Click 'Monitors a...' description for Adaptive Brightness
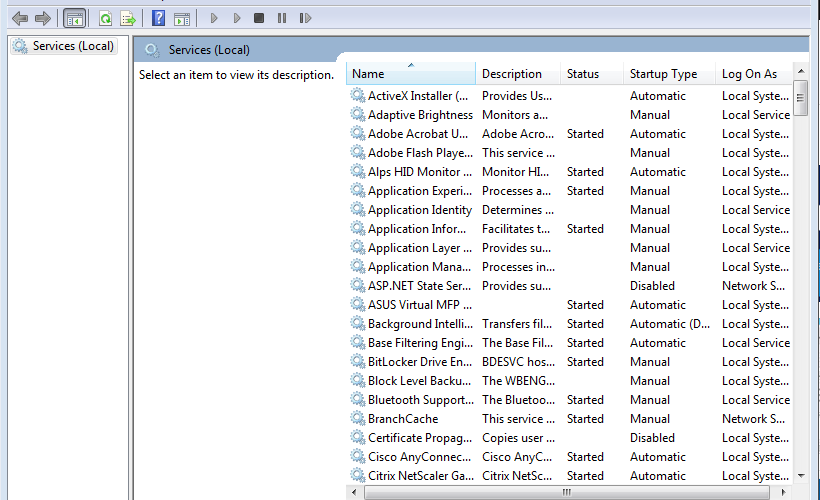820x500 pixels. click(x=515, y=115)
